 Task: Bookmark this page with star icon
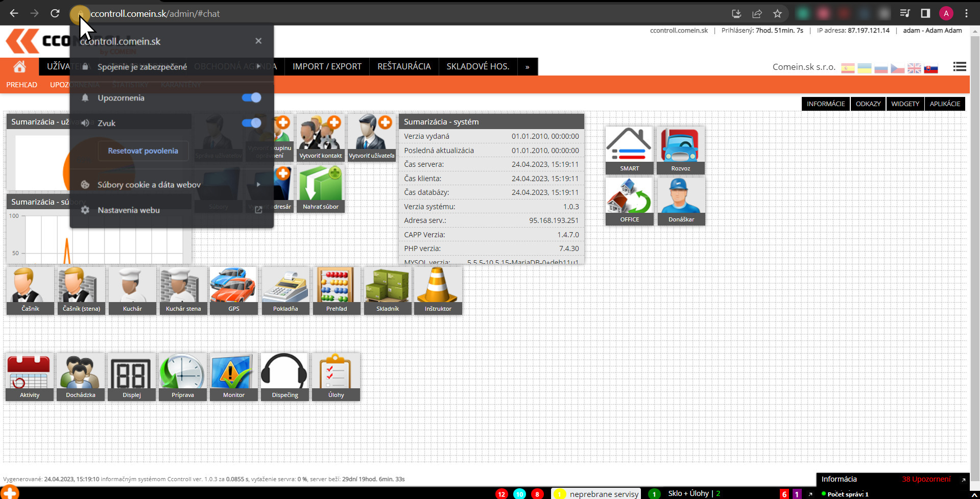point(777,14)
